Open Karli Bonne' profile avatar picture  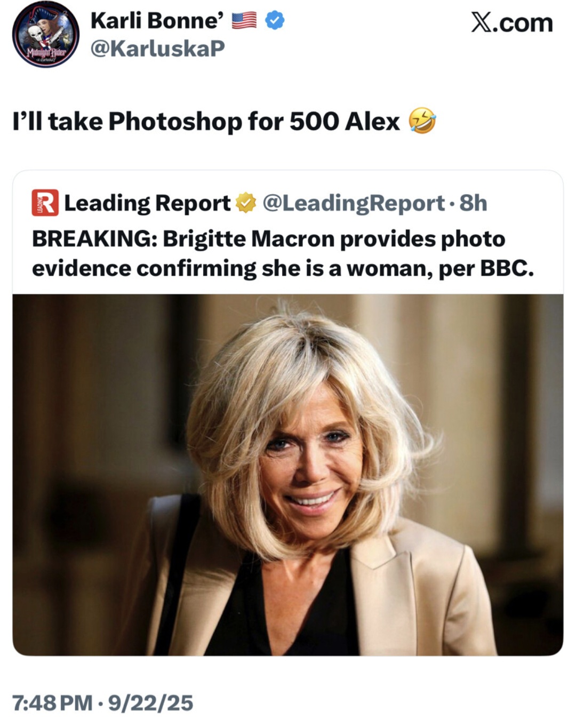pyautogui.click(x=45, y=35)
